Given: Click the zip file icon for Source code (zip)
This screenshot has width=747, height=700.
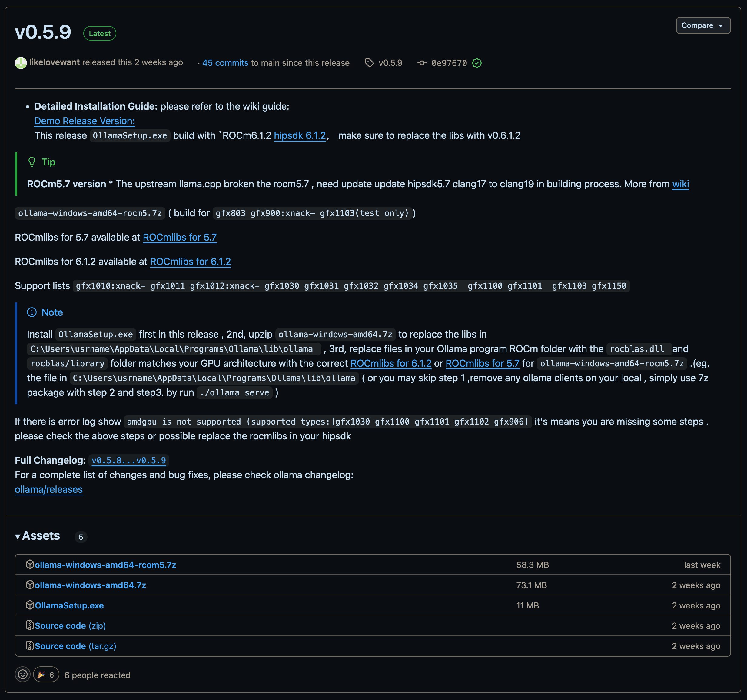Looking at the screenshot, I should coord(30,625).
